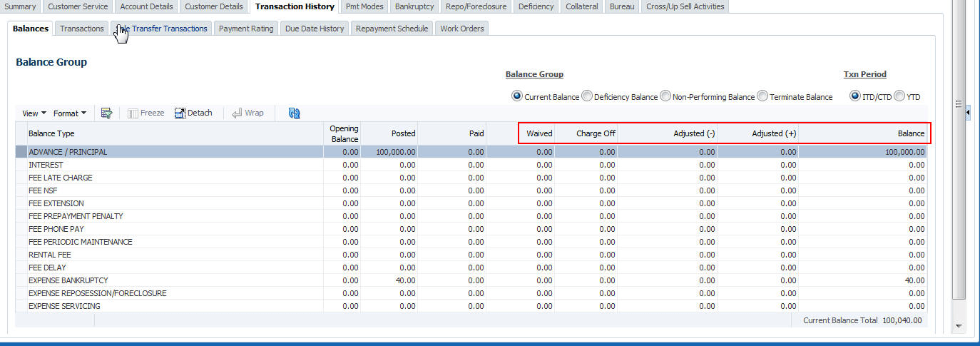Select the FEE PHONE PAY row
The image size is (980, 346).
click(471, 229)
